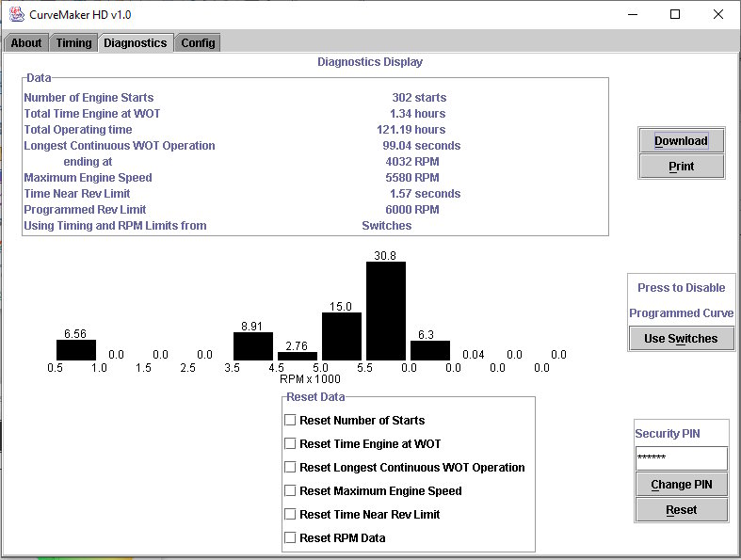Click the histogram bar labeled 15.0
This screenshot has height=560, width=741.
pyautogui.click(x=342, y=337)
